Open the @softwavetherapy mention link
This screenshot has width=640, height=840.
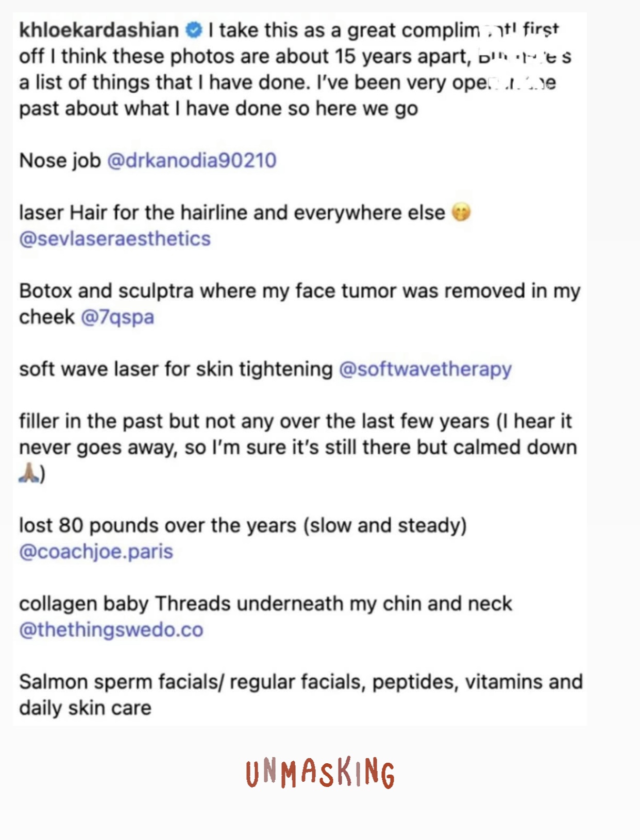click(x=425, y=369)
